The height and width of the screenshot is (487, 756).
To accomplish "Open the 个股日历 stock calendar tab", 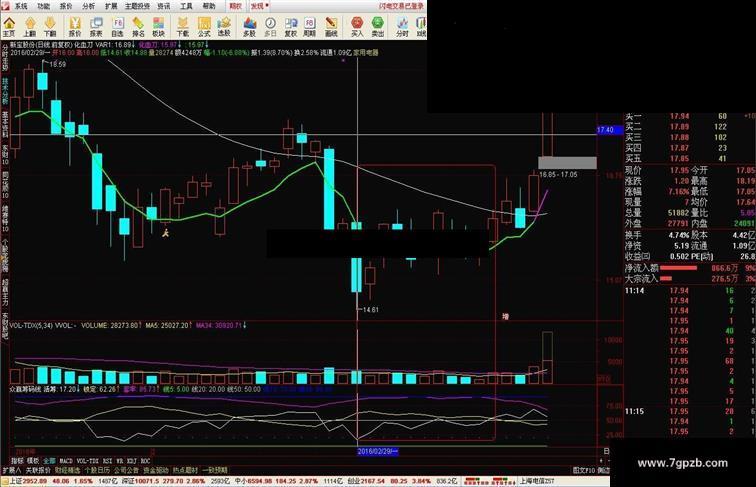I will pos(97,470).
